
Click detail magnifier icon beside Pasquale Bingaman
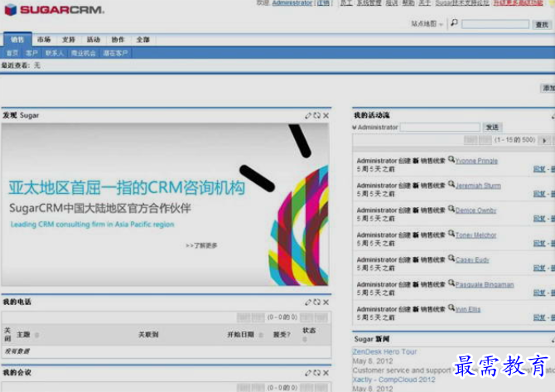(451, 283)
